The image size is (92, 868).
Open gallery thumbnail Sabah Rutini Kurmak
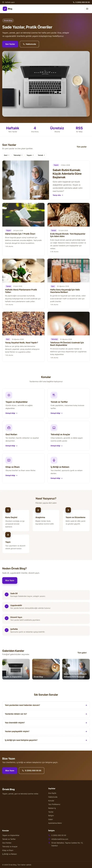point(76,669)
